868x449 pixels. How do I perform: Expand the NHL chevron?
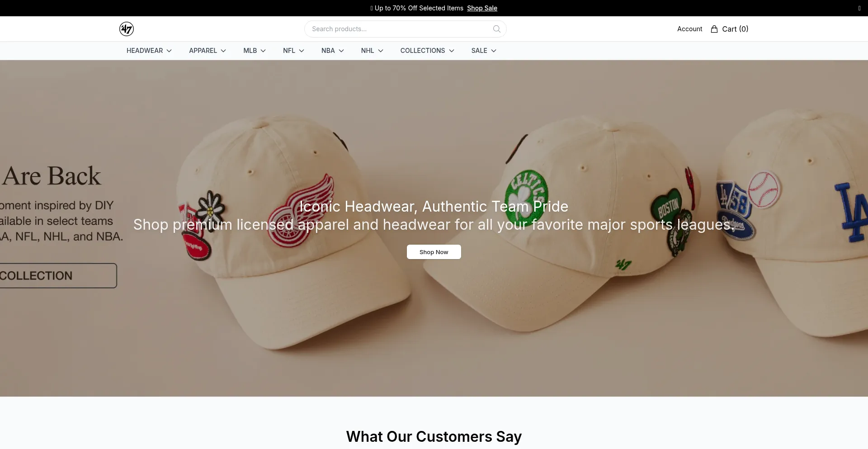pos(381,51)
